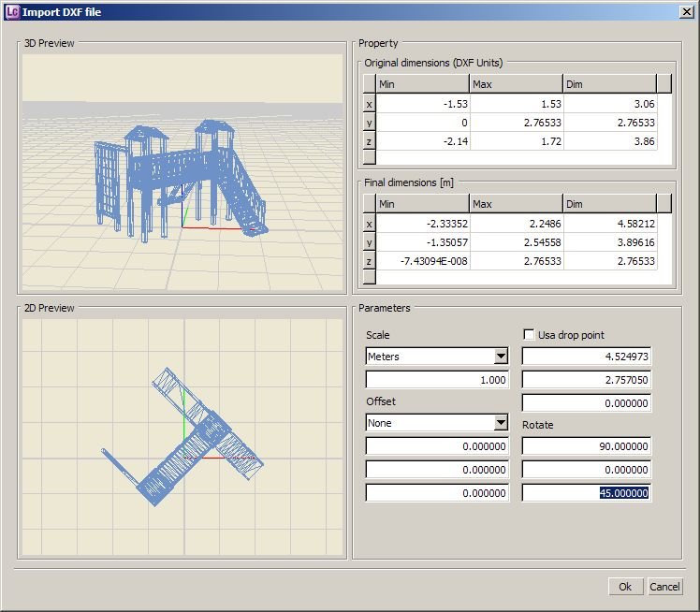Click original z Dim cell 3.86

[x=610, y=141]
